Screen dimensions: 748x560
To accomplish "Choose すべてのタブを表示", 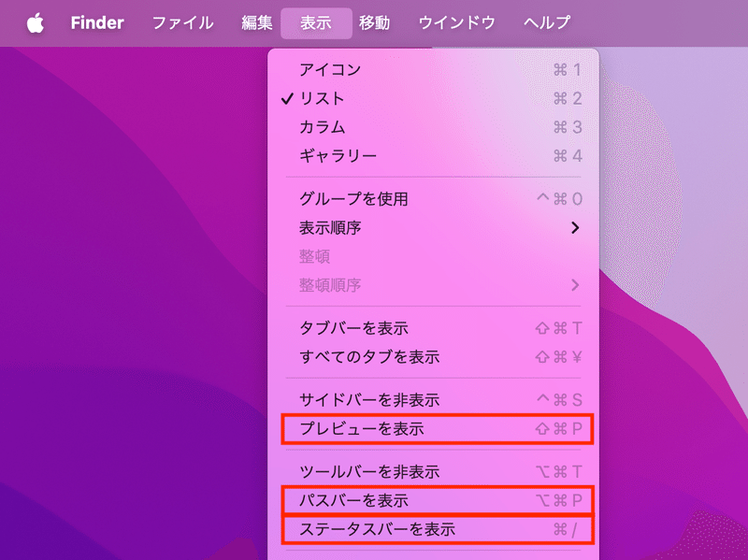I will [x=433, y=357].
